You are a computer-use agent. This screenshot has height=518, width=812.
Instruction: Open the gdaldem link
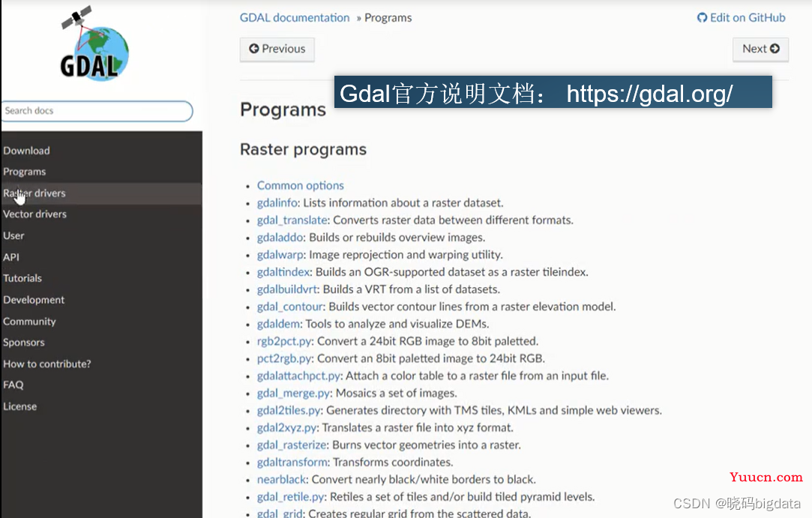coord(279,325)
